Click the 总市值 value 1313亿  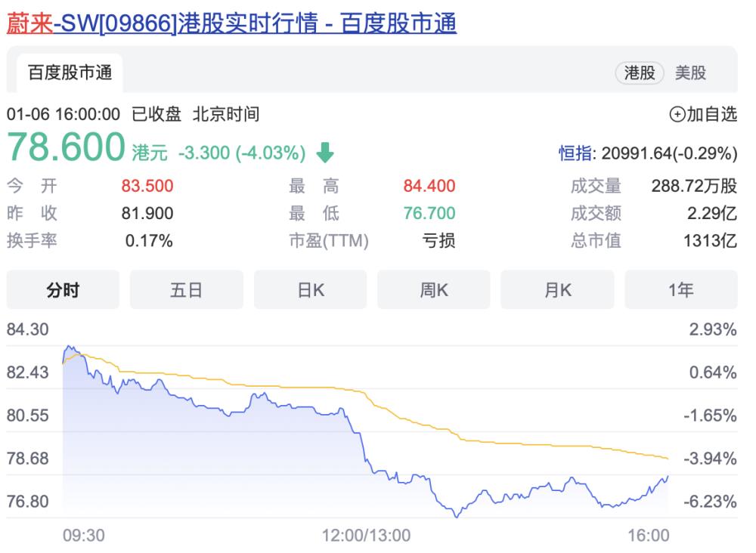point(710,241)
